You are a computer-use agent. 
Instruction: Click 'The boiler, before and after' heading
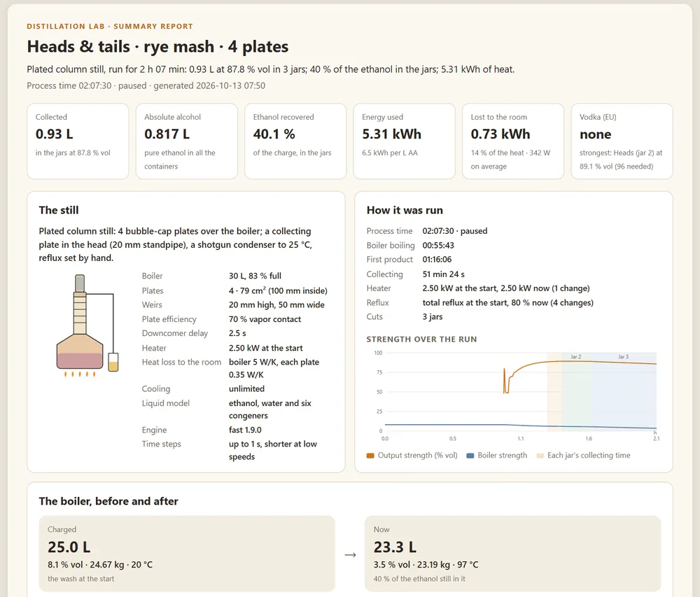point(108,501)
